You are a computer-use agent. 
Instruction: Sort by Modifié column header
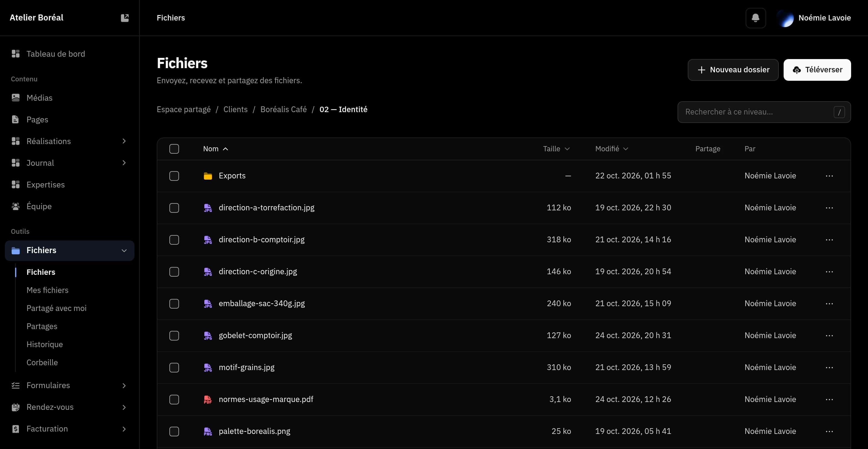(x=611, y=149)
